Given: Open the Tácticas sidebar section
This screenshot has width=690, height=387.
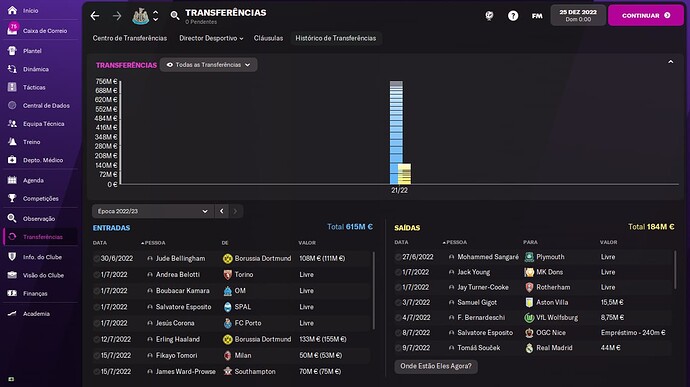Looking at the screenshot, I should [x=34, y=87].
